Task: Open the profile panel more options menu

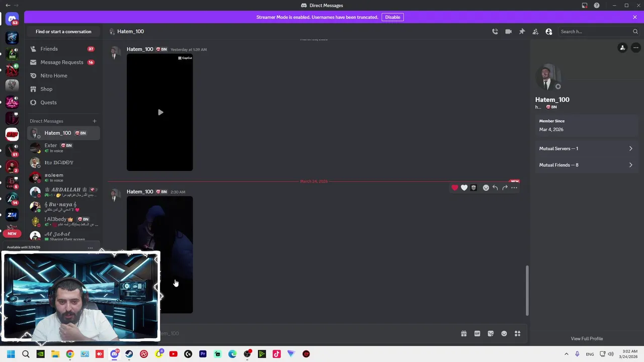Action: point(636,48)
